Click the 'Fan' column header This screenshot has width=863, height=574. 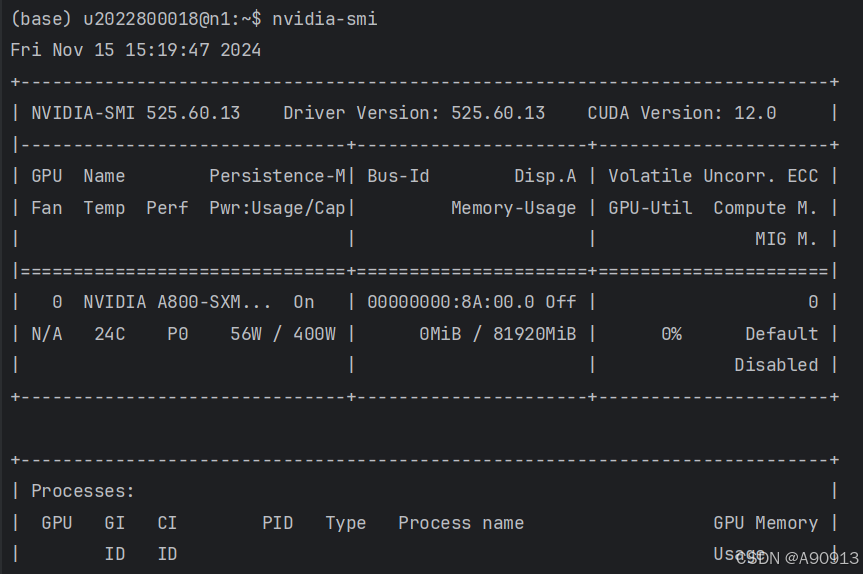click(47, 208)
